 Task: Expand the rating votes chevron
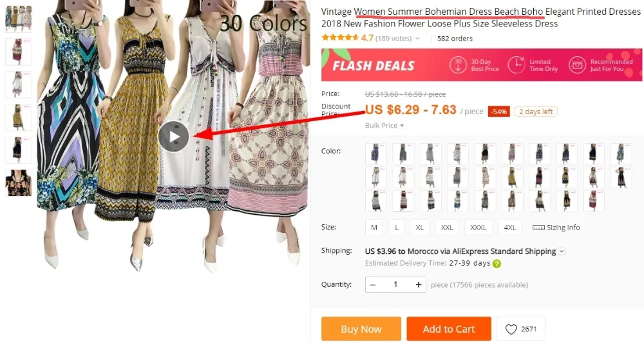[x=418, y=39]
